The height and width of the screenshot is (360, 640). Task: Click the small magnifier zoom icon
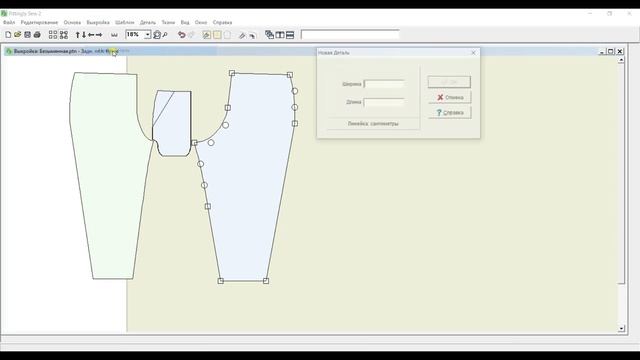tap(165, 35)
